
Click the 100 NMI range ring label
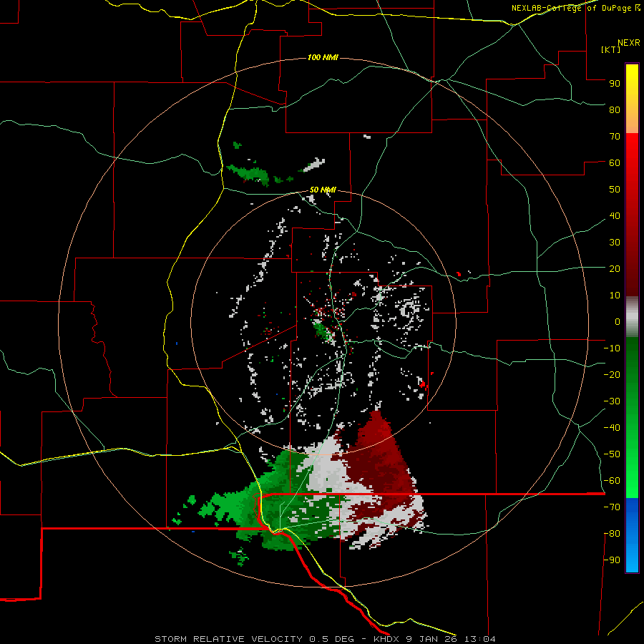tap(323, 57)
